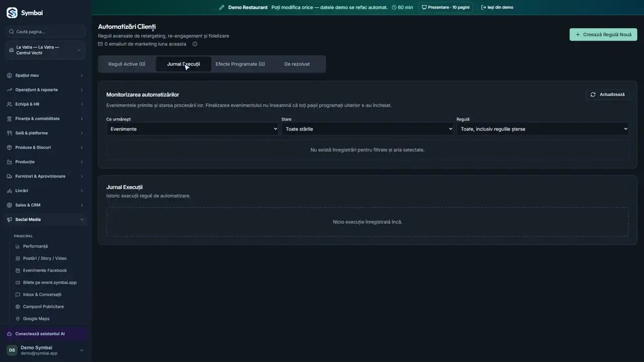Click the Actualizează refresh button
The height and width of the screenshot is (362, 644).
point(607,95)
